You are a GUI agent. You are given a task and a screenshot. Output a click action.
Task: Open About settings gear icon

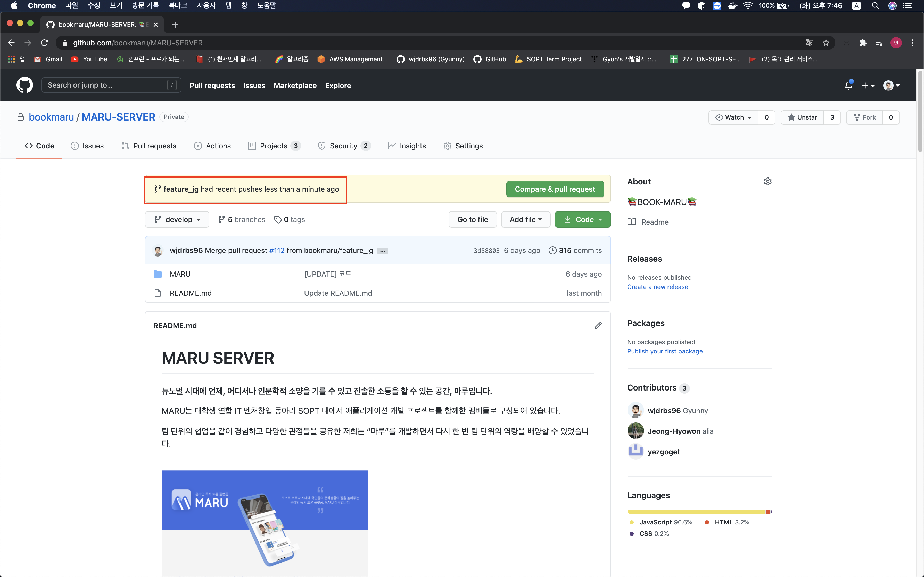click(768, 181)
